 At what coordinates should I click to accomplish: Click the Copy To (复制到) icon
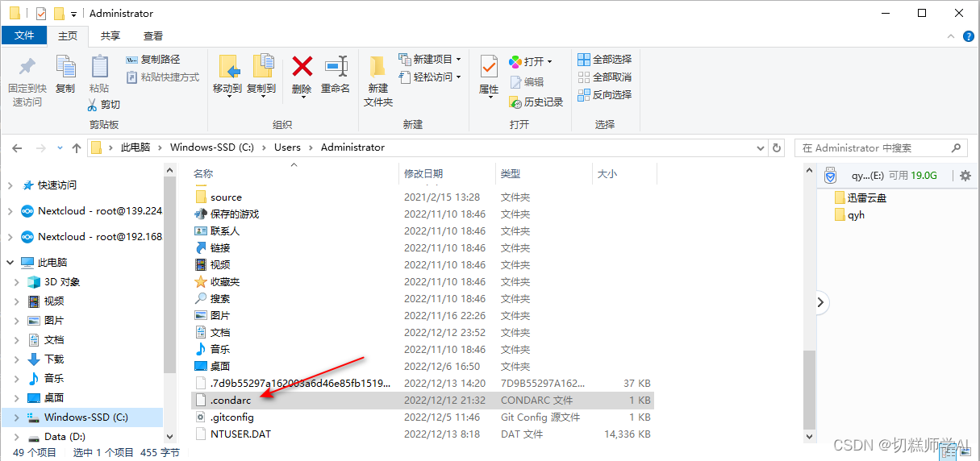(x=262, y=67)
